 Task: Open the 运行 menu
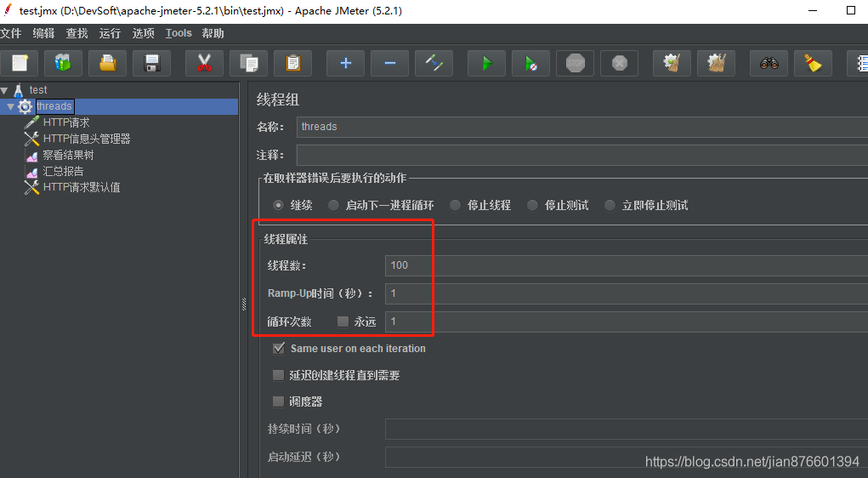pyautogui.click(x=111, y=33)
